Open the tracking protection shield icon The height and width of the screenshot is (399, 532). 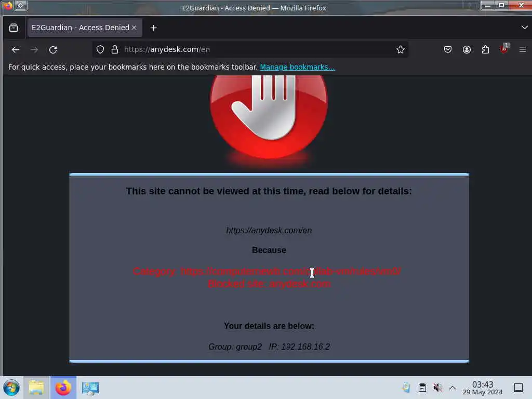tap(100, 49)
